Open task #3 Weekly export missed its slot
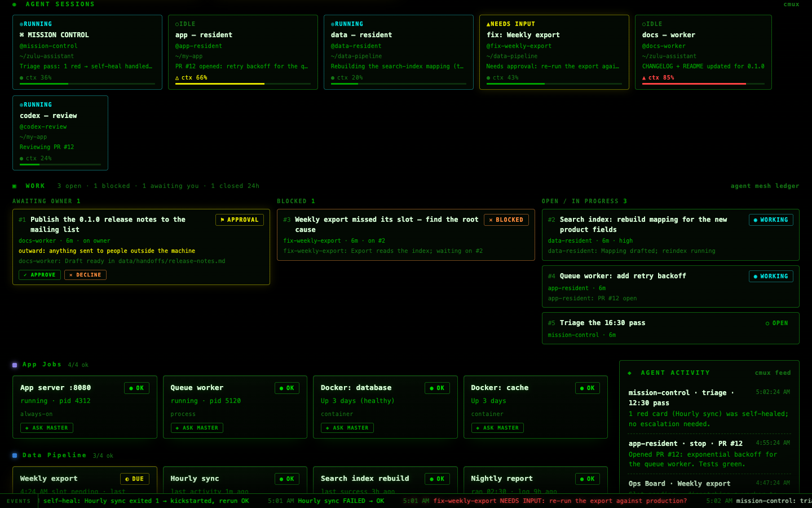Image resolution: width=812 pixels, height=508 pixels. tap(406, 235)
